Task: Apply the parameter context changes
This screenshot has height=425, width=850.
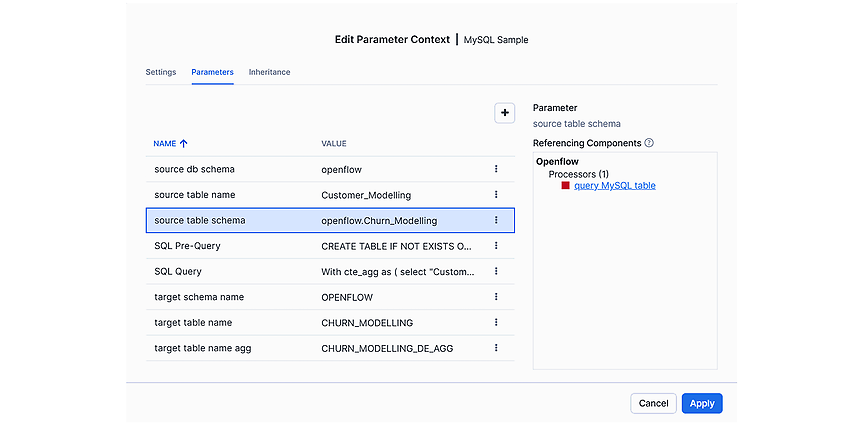Action: coord(702,403)
